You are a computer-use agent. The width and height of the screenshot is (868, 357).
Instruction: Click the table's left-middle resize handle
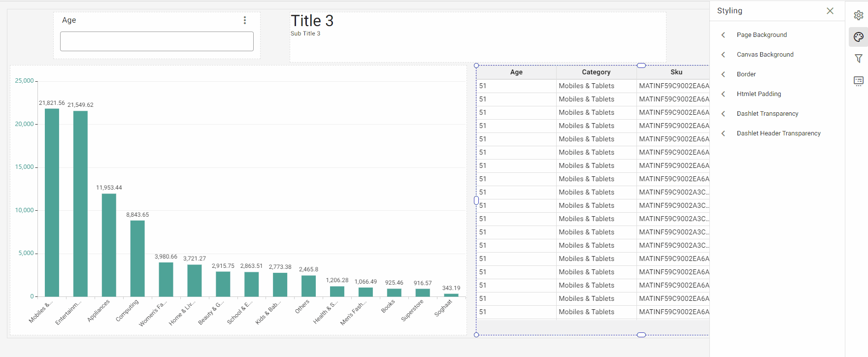point(476,200)
